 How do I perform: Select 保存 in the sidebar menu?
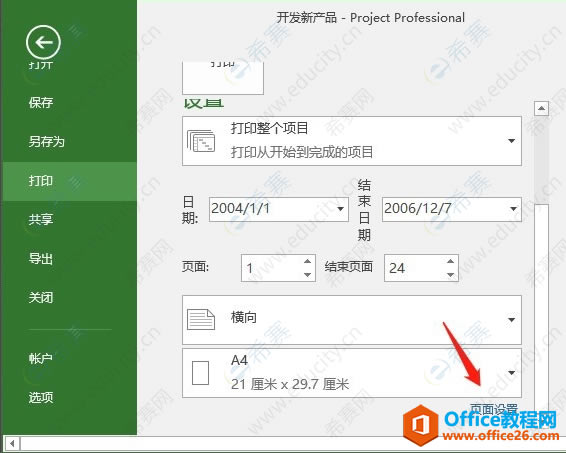click(41, 103)
